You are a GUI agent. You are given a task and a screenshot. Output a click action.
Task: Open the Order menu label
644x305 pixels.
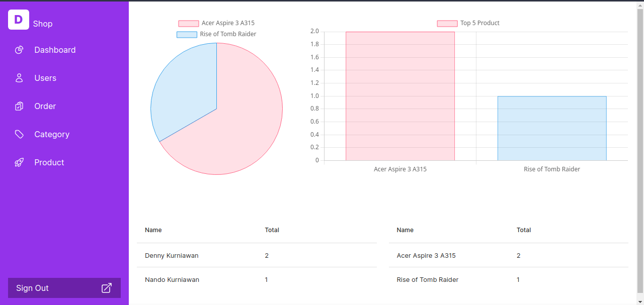click(45, 106)
